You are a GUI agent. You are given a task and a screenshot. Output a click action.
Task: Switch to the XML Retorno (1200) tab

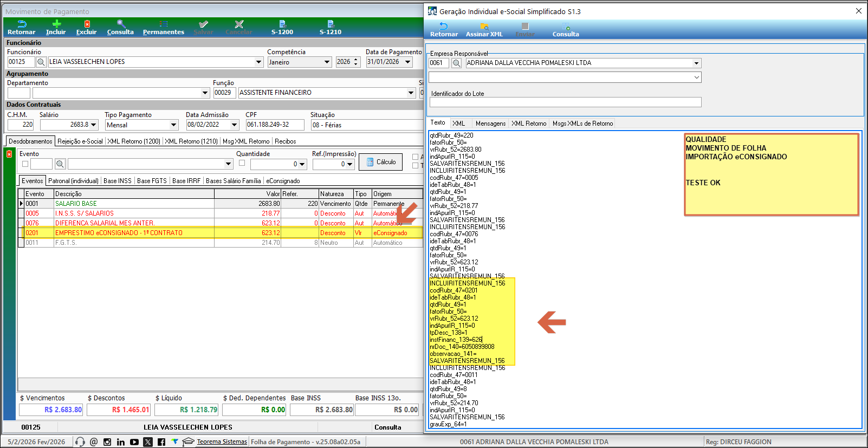(x=134, y=141)
